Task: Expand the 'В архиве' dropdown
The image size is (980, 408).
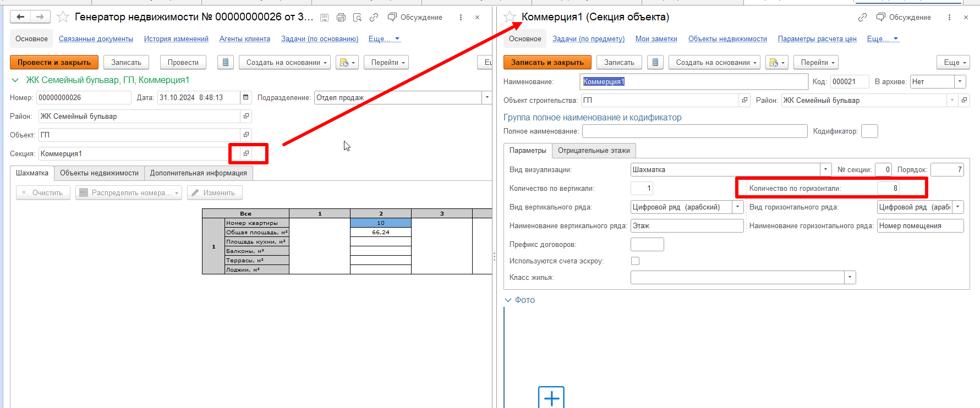Action: [960, 81]
